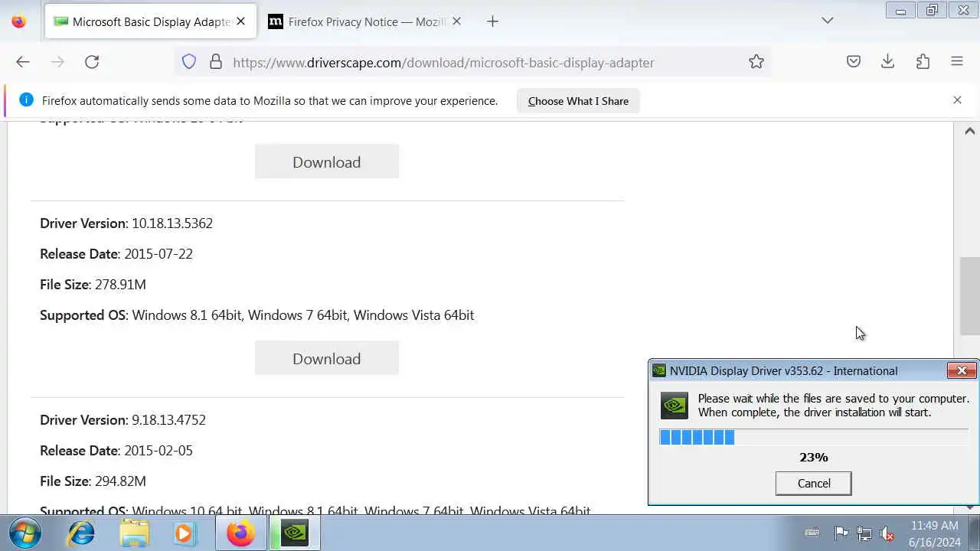Click the vertical scrollbar thumb
This screenshot has width=980, height=551.
(970, 296)
